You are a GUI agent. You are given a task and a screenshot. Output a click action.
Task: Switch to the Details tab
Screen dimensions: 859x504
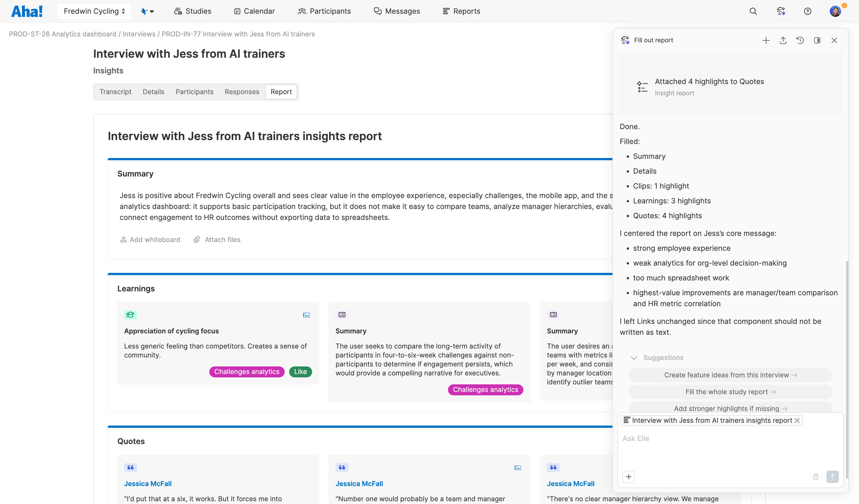pos(154,92)
